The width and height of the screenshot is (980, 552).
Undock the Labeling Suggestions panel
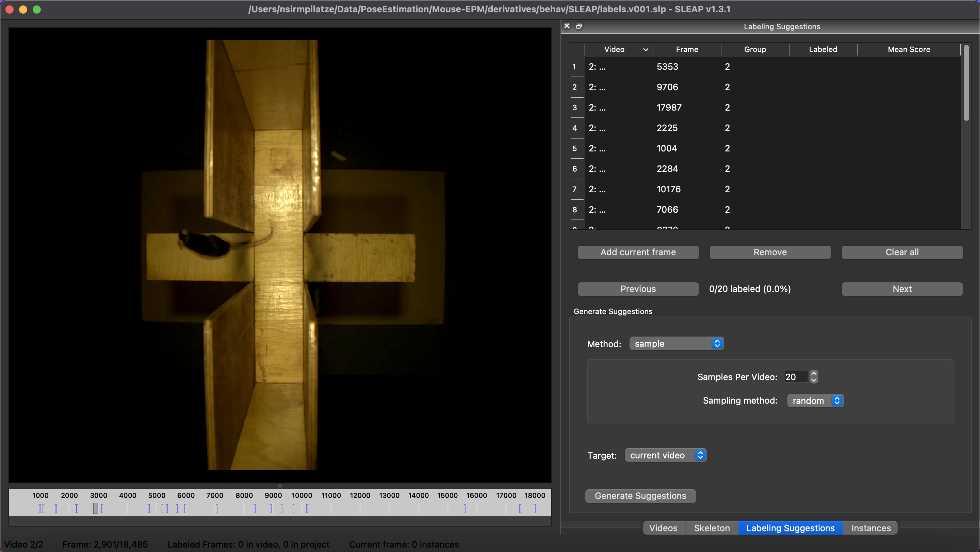point(579,26)
